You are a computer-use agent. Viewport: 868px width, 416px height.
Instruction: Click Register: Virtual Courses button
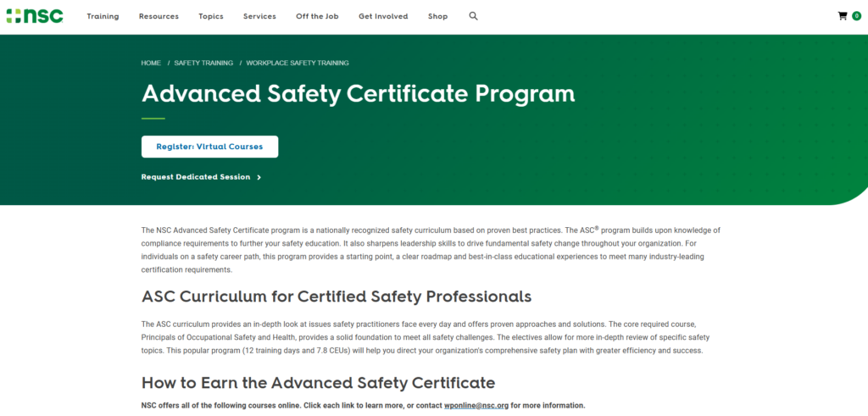[x=210, y=147]
